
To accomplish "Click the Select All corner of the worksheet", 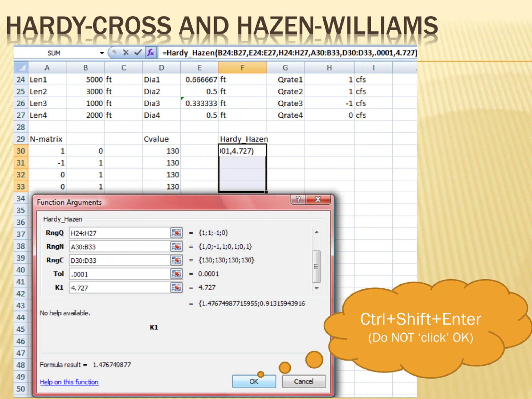I will tap(21, 67).
